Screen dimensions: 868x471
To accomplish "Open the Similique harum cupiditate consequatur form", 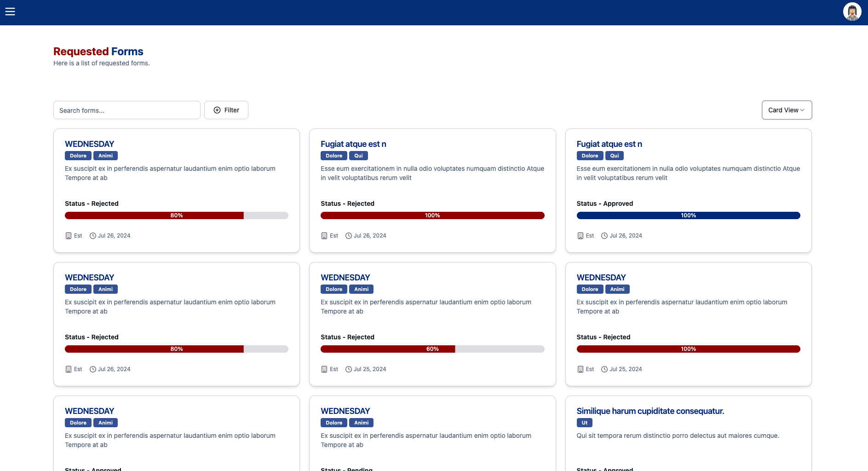I will point(650,411).
